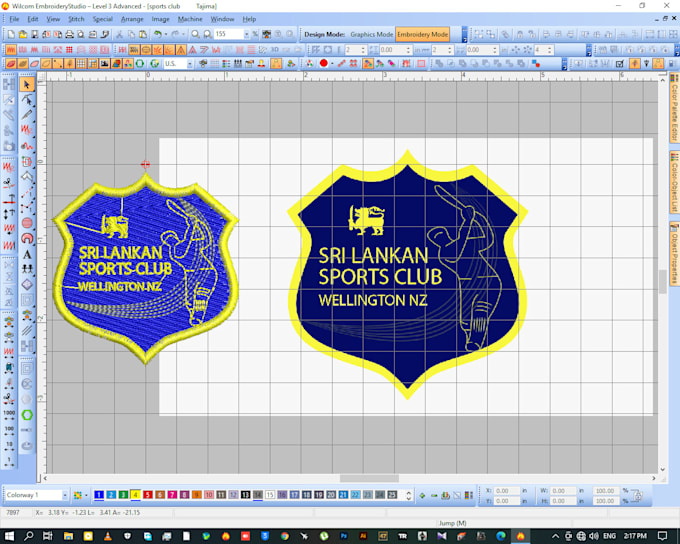
Task: Click the Open design folder icon
Action: [x=23, y=34]
